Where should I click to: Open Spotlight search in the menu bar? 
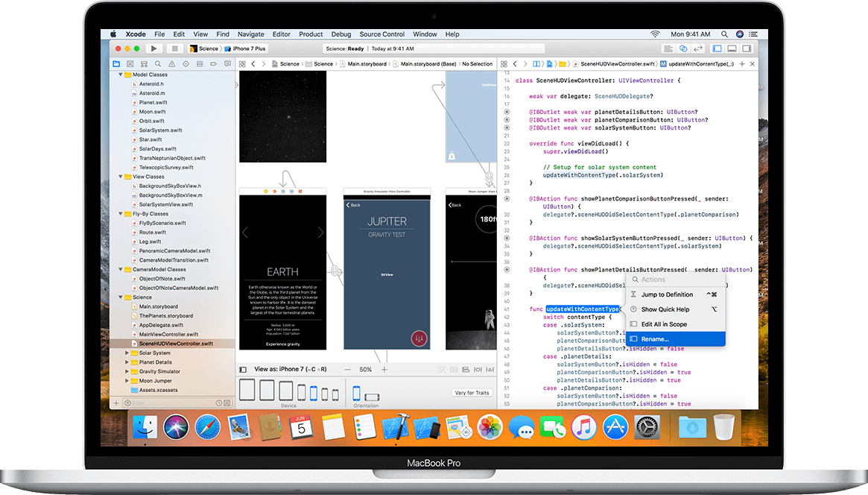click(x=724, y=34)
